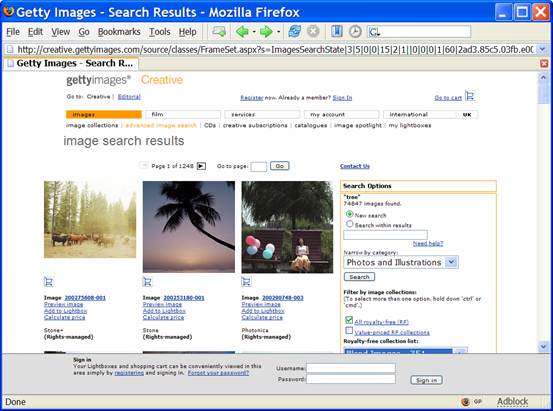Click the Go button for page jump
553x411 pixels.
pos(280,166)
